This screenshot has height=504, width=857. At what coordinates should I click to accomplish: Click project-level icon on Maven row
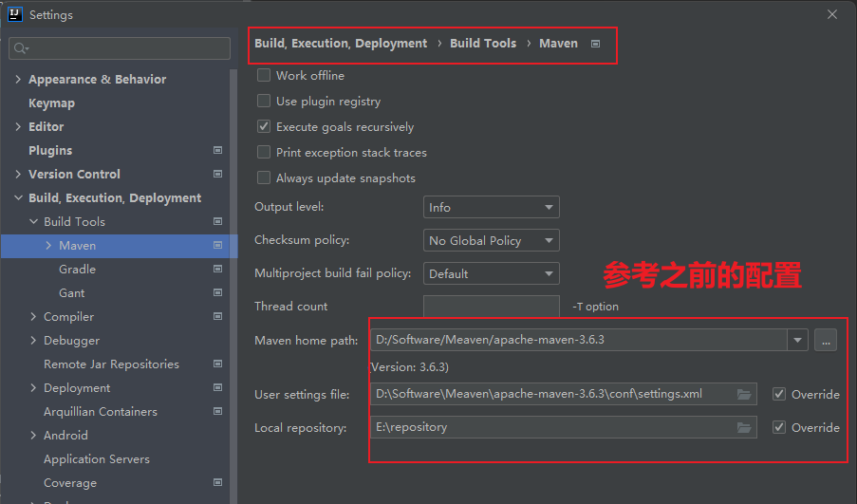(x=217, y=246)
